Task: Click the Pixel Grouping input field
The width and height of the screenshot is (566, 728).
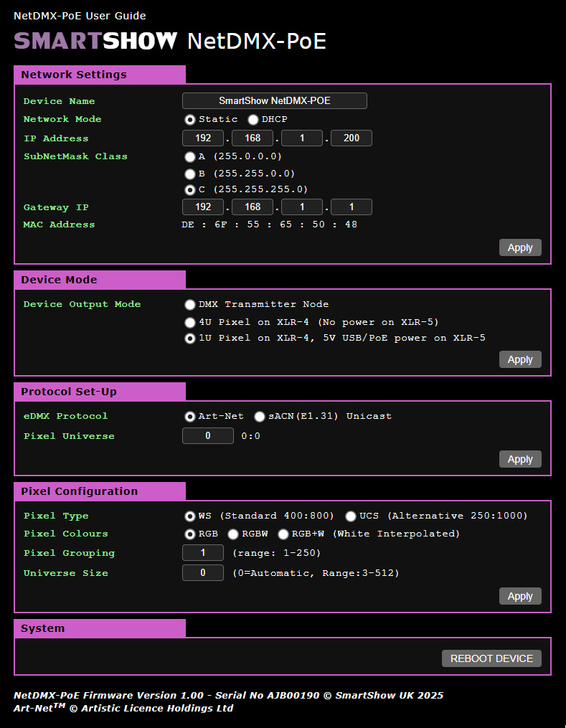Action: [202, 553]
